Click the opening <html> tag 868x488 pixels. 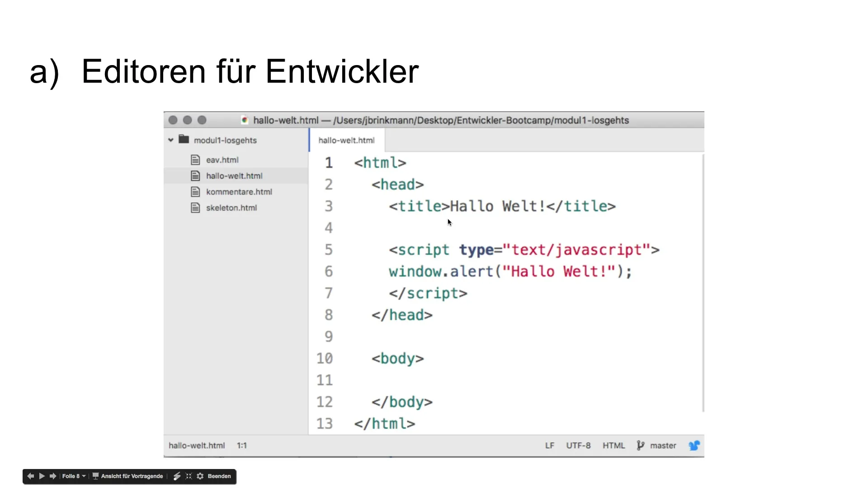click(x=380, y=163)
